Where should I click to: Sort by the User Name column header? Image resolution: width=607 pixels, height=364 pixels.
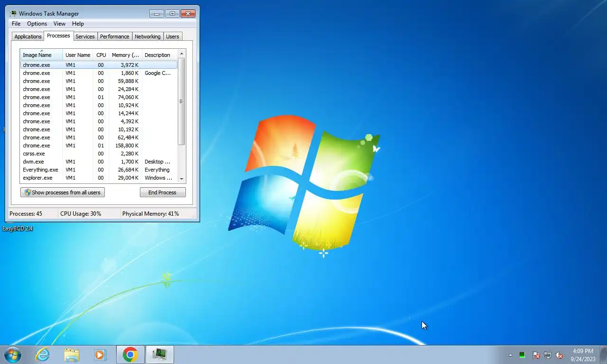(x=78, y=55)
